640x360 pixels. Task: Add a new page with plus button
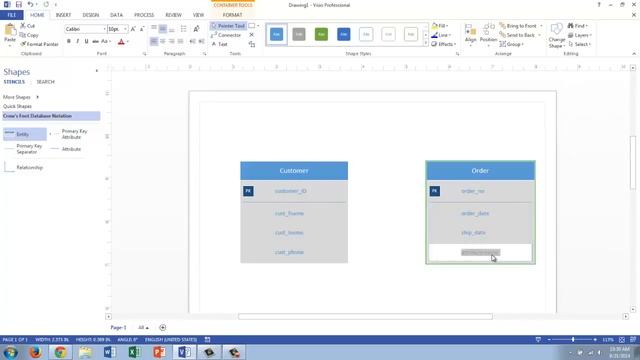click(x=162, y=327)
